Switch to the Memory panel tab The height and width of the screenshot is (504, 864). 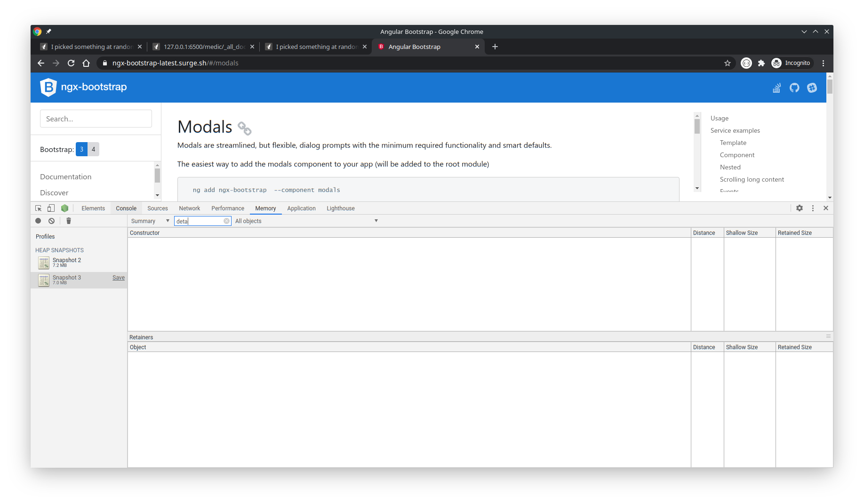click(x=265, y=208)
